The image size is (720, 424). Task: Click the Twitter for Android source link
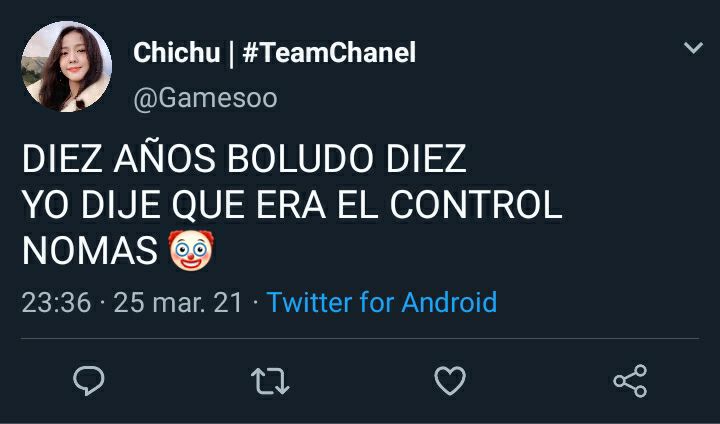[x=382, y=302]
